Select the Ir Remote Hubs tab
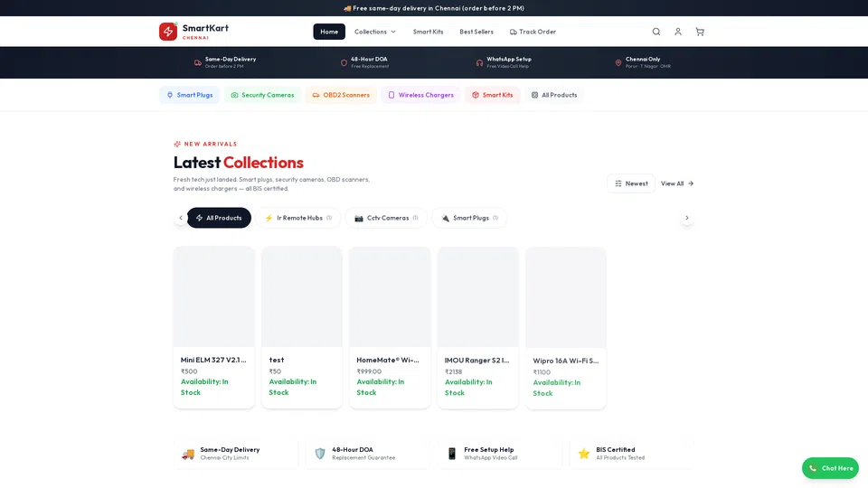The image size is (868, 488). click(297, 218)
